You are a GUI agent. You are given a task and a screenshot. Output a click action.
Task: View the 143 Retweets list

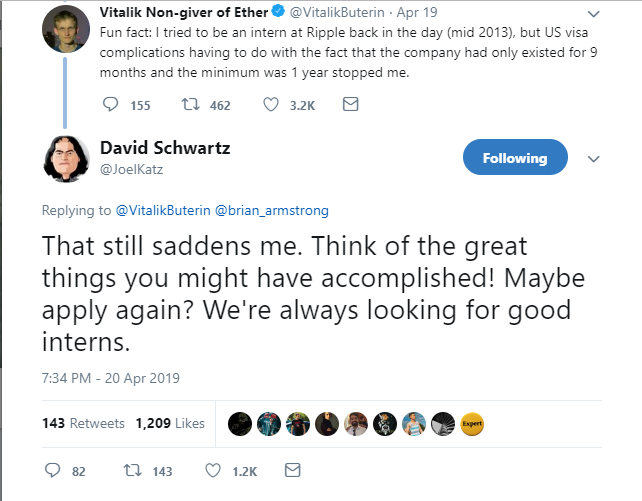83,423
